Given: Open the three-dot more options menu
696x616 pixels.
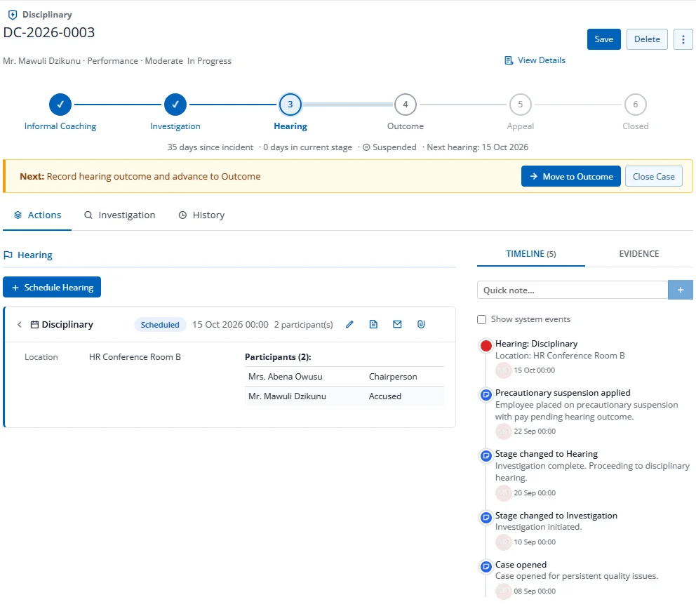Looking at the screenshot, I should (x=683, y=39).
